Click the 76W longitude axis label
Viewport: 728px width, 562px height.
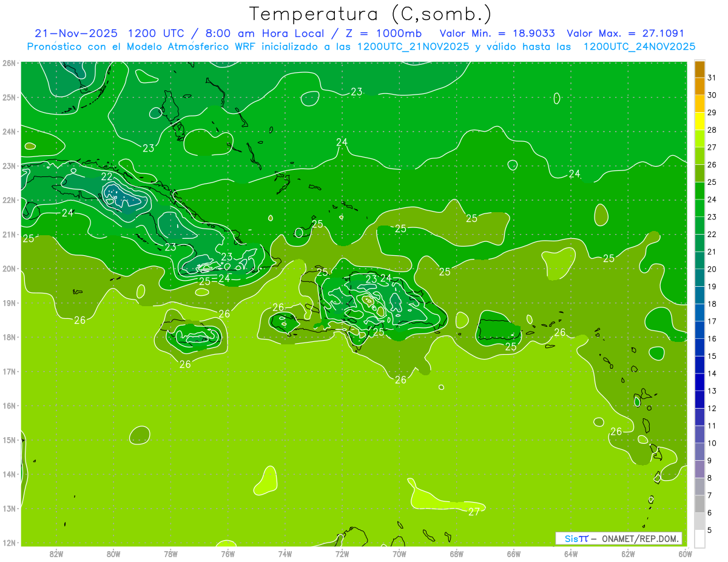pos(228,554)
